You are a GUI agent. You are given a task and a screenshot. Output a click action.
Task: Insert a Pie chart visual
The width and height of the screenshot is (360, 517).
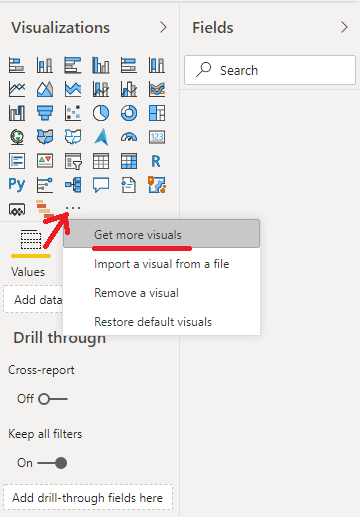[x=101, y=113]
